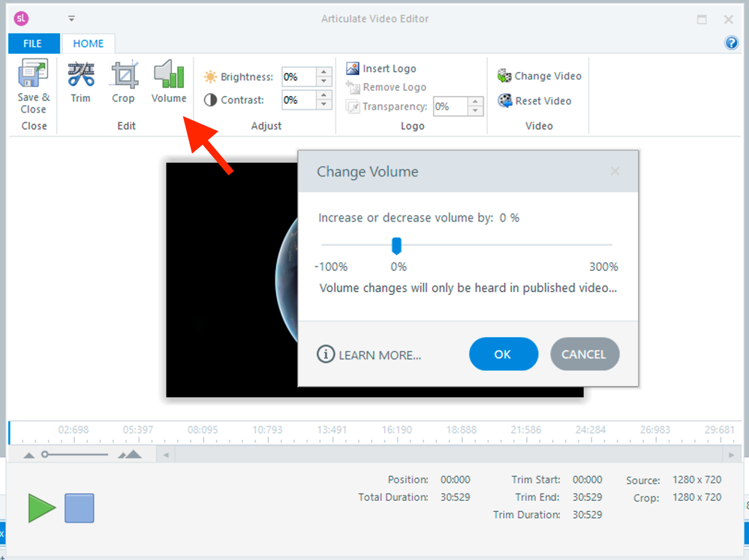Open the help question mark icon
Image resolution: width=749 pixels, height=560 pixels.
[x=731, y=43]
